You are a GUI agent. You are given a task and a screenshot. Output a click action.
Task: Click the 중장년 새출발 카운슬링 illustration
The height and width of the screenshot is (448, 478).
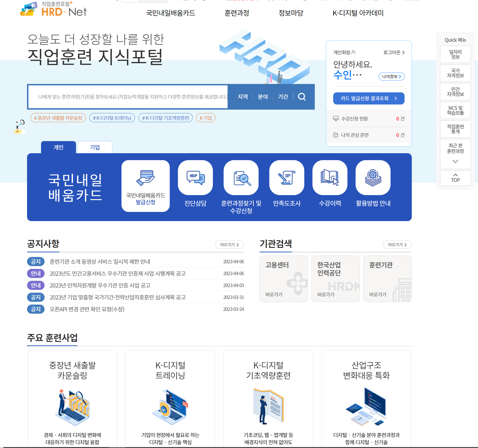[x=72, y=408]
